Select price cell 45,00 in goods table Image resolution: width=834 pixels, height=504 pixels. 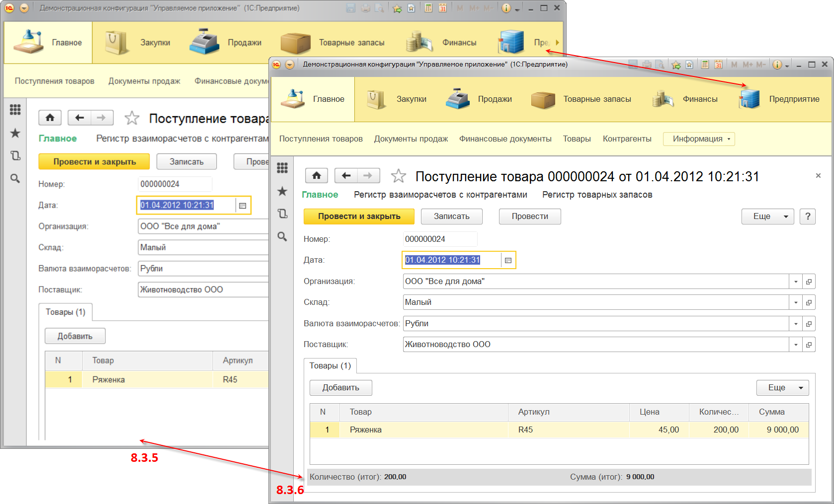pos(659,430)
